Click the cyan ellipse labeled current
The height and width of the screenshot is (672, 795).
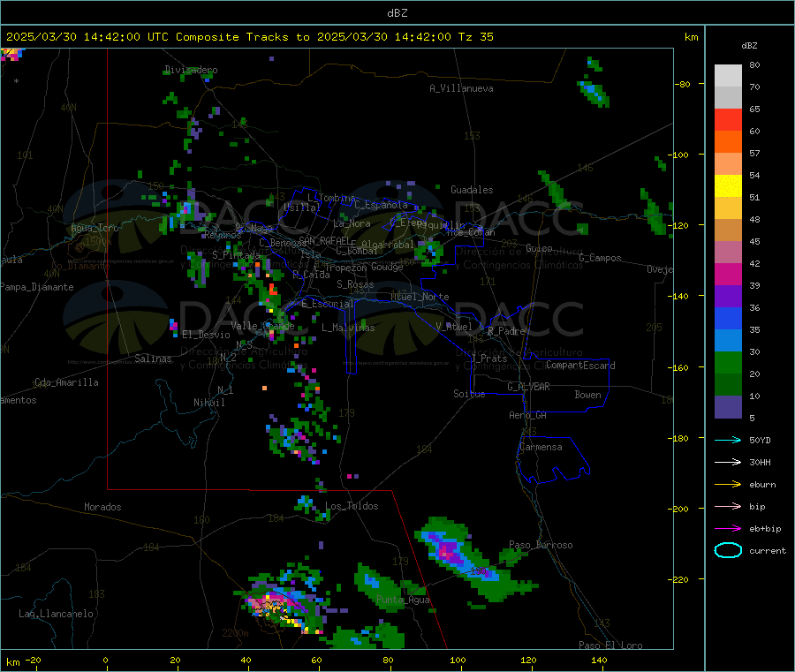point(728,550)
